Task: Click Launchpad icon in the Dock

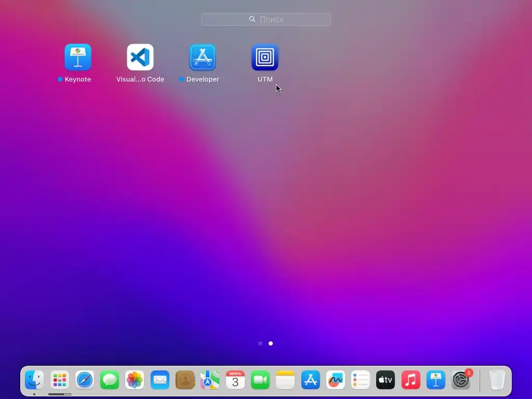Action: click(60, 380)
